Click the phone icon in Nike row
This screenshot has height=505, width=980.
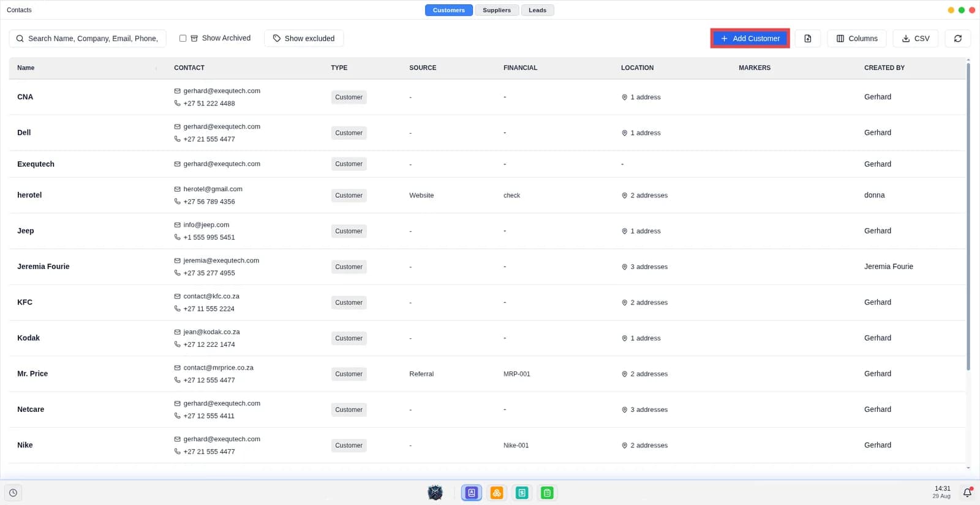click(177, 452)
